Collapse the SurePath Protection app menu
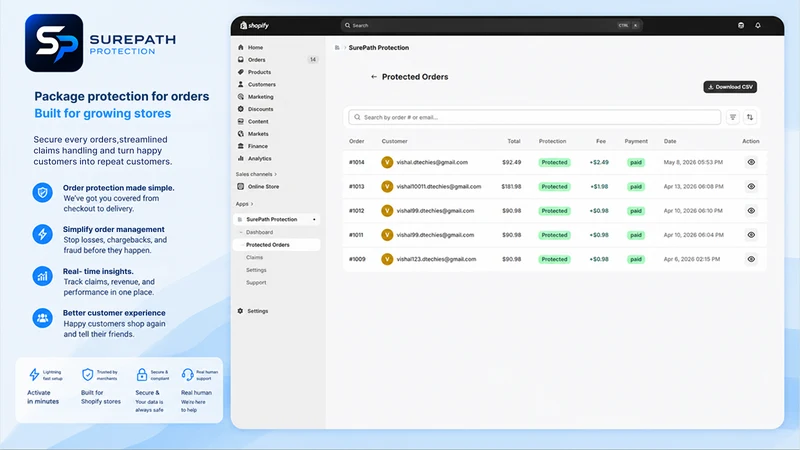Image resolution: width=800 pixels, height=450 pixels. coord(314,219)
